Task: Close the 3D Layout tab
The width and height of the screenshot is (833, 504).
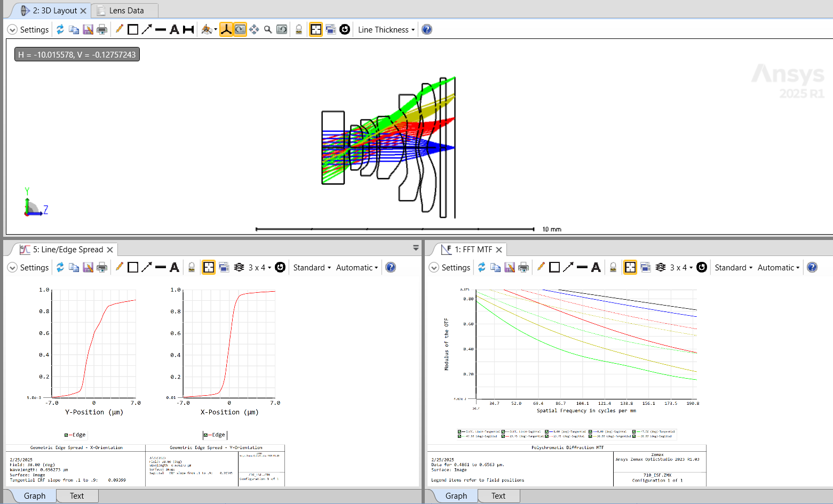Action: [x=84, y=11]
